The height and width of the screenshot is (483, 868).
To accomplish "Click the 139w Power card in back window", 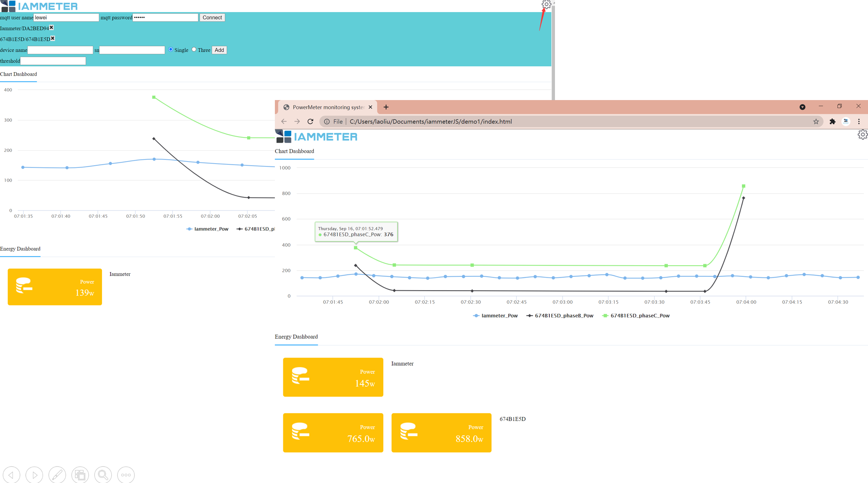I will tap(55, 287).
